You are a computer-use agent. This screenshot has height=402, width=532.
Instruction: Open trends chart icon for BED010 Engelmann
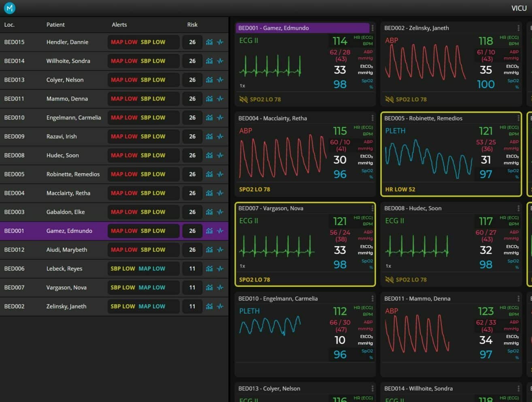[209, 118]
